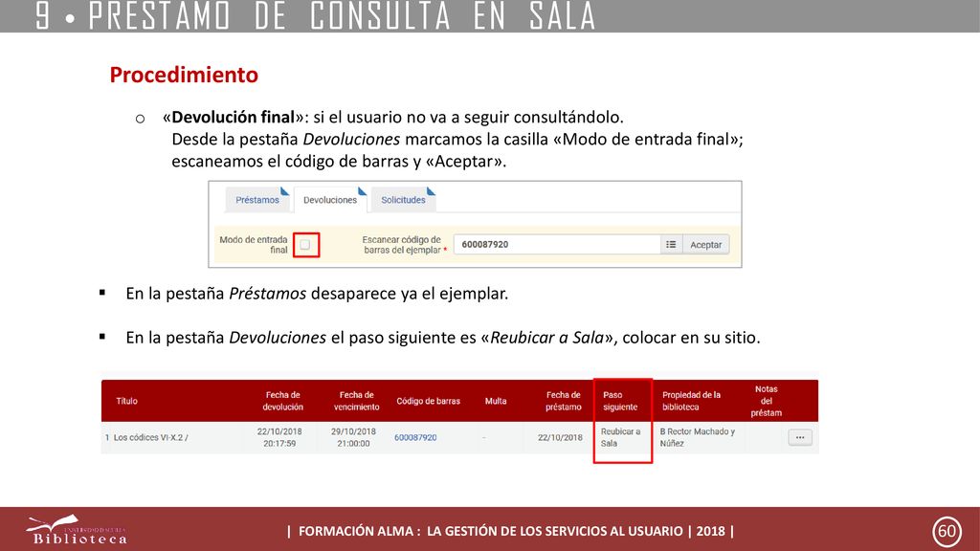Click the Fecha de devolución column header
The height and width of the screenshot is (551, 980).
coord(282,401)
